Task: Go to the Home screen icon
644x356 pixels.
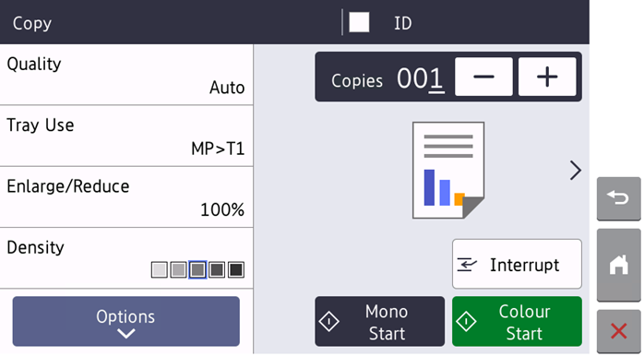Action: click(618, 266)
